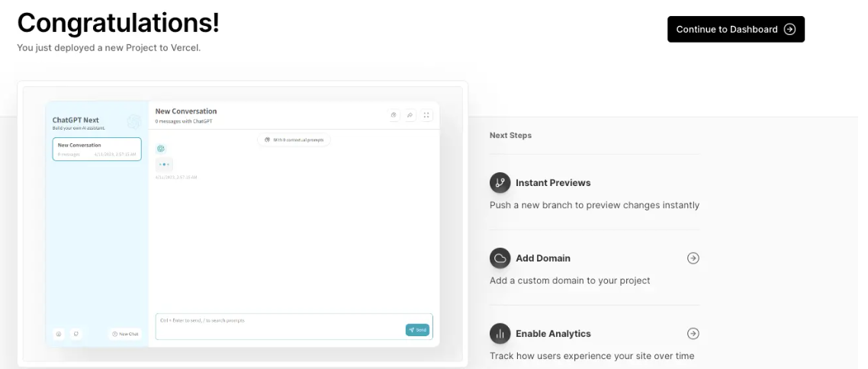Click 'You just deployed a new Project to Vercel.'

[108, 47]
